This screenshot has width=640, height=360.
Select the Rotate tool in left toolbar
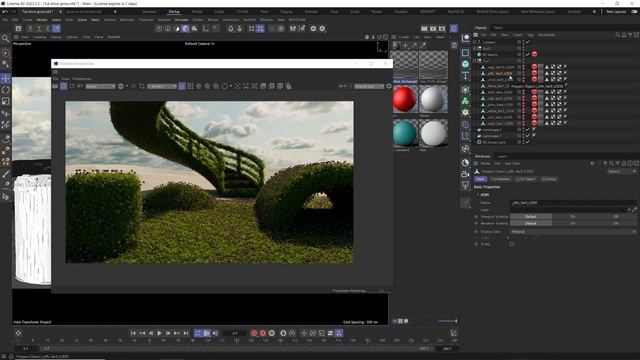tap(5, 89)
